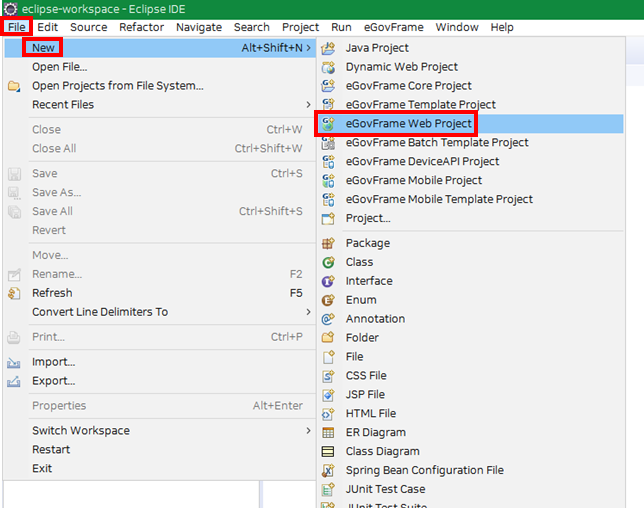
Task: Click the new File page icon
Action: pyautogui.click(x=328, y=356)
